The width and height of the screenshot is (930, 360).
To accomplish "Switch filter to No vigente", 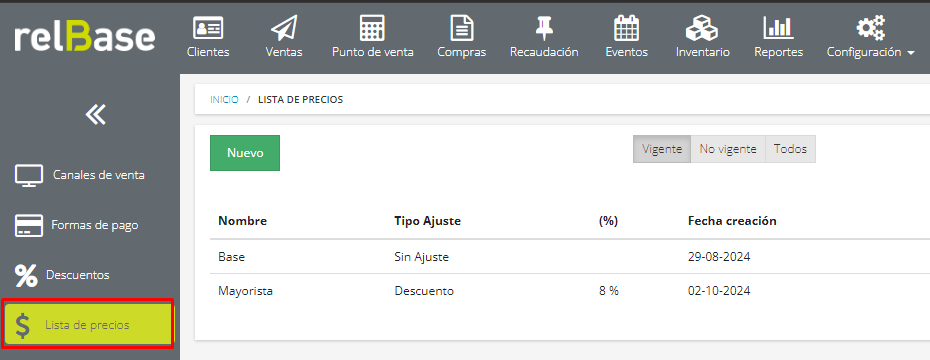I will 728,149.
